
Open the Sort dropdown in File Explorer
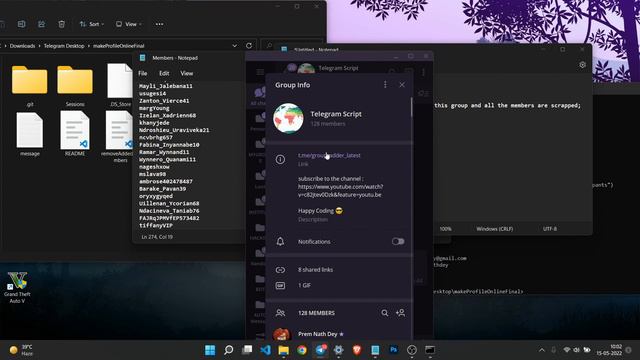(x=91, y=24)
